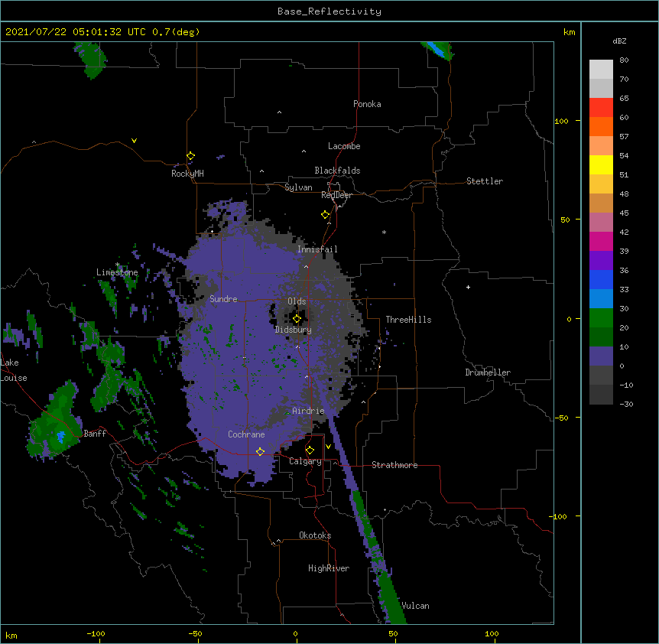Click the white plus marker north of Drumheller

point(468,287)
